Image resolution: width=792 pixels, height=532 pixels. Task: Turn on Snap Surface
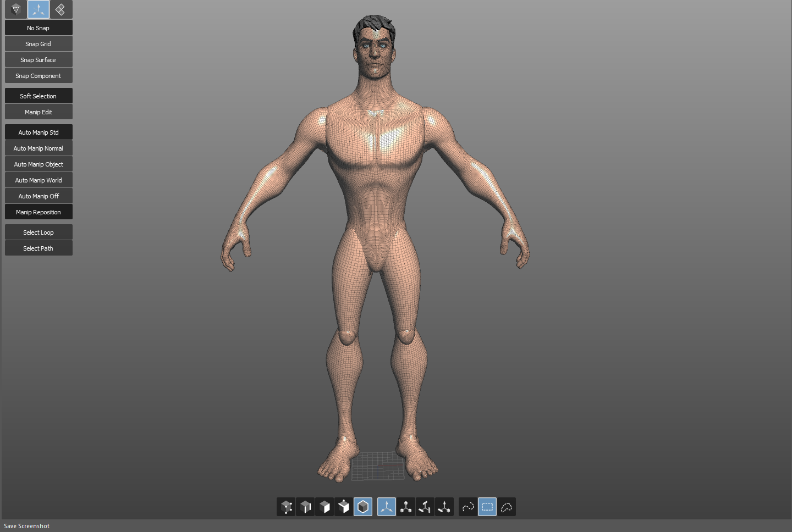[x=38, y=60]
